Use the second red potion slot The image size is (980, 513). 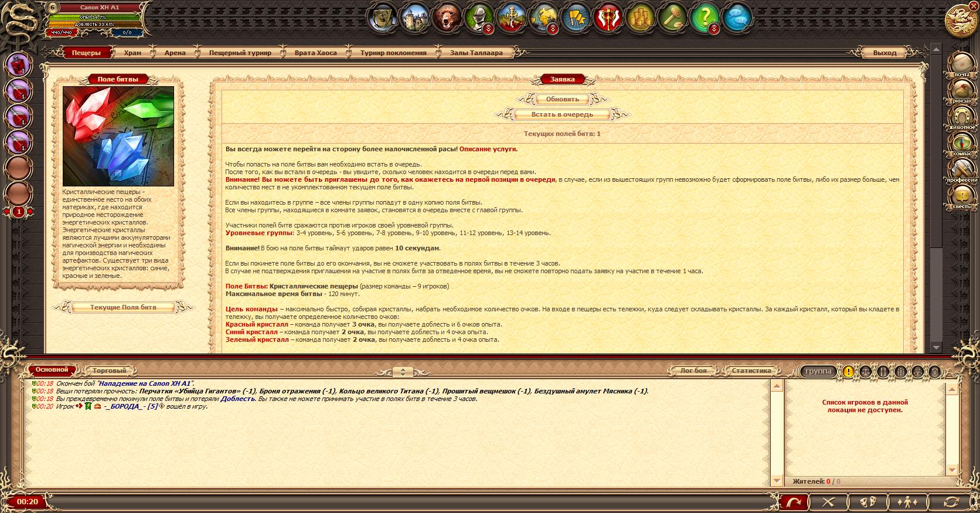pyautogui.click(x=18, y=90)
